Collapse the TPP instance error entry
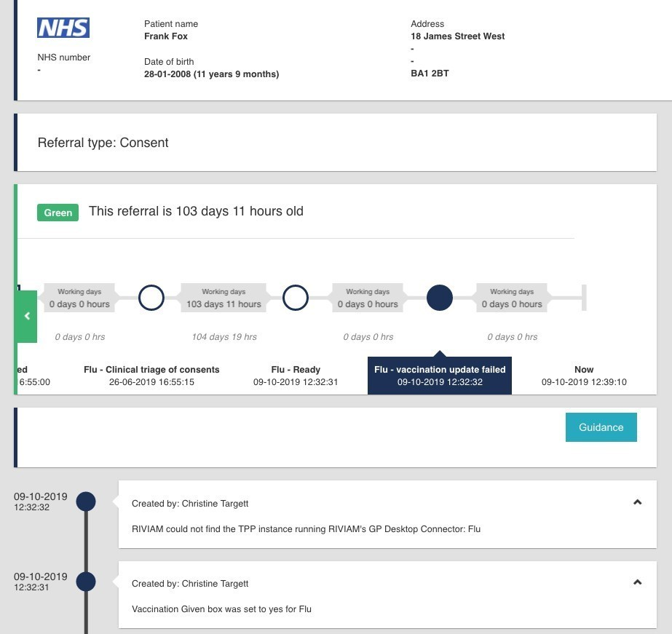Screen dimensions: 672x634 (x=637, y=502)
